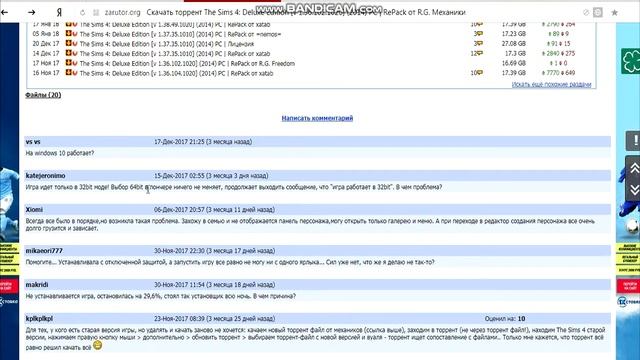640x360 pixels.
Task: Click the red button on the left banner
Action: pyautogui.click(x=9, y=286)
